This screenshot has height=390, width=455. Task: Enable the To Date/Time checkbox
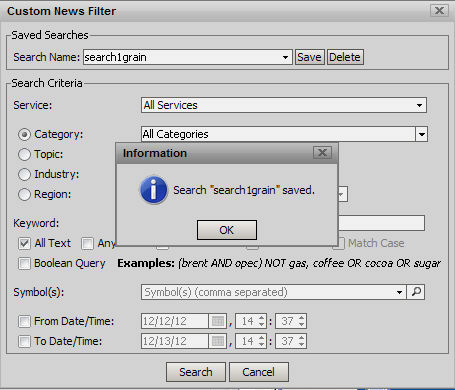point(24,341)
